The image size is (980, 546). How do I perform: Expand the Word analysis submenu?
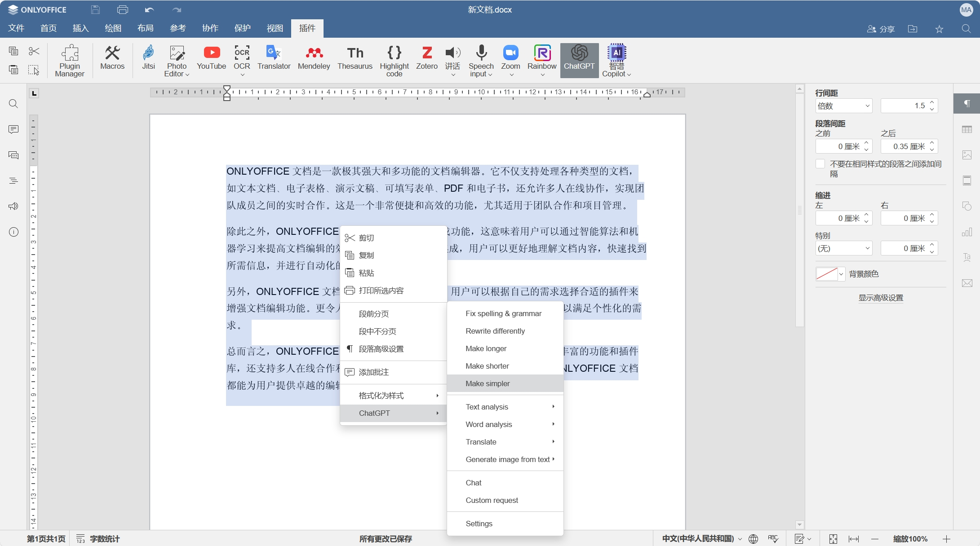(x=505, y=424)
